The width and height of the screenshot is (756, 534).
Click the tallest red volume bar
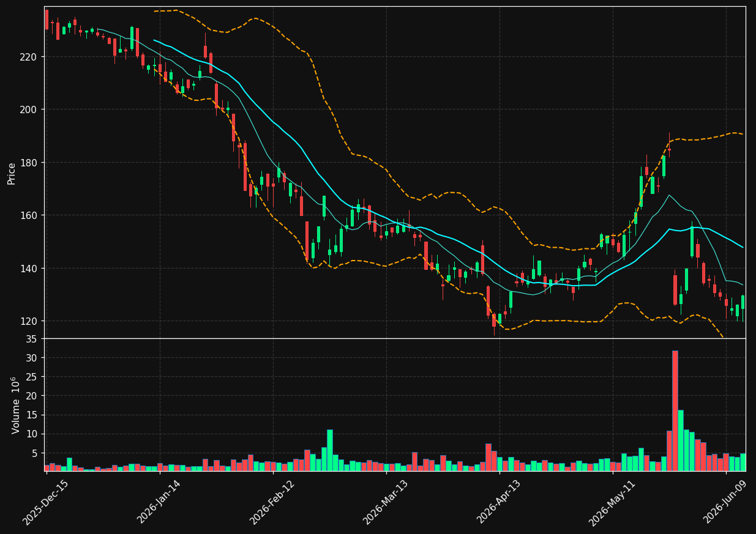point(675,410)
